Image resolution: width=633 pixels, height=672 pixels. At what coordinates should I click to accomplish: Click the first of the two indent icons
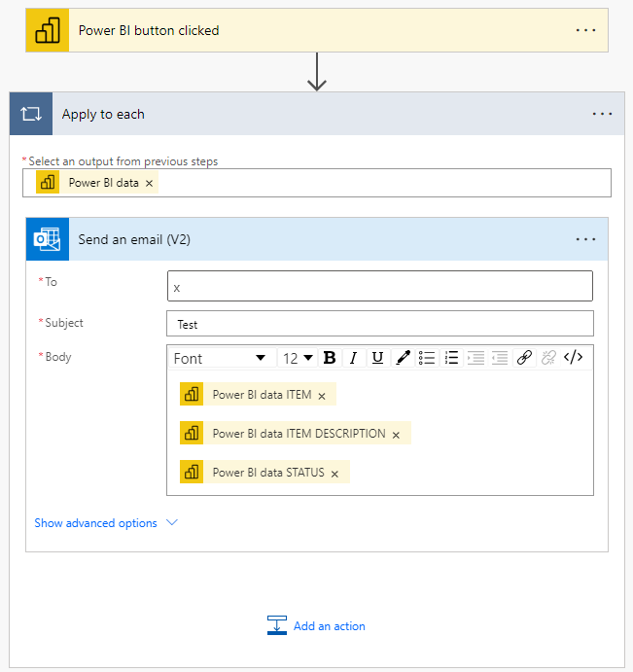(475, 358)
